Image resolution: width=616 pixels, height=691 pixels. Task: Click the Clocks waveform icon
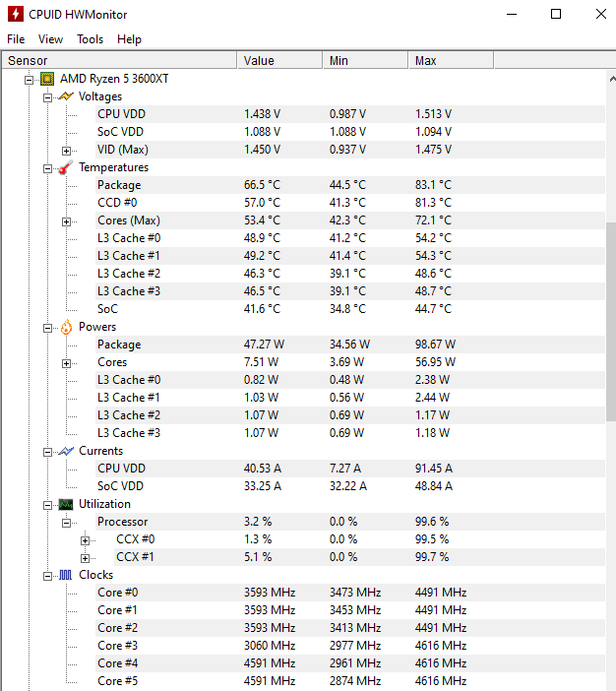point(66,575)
